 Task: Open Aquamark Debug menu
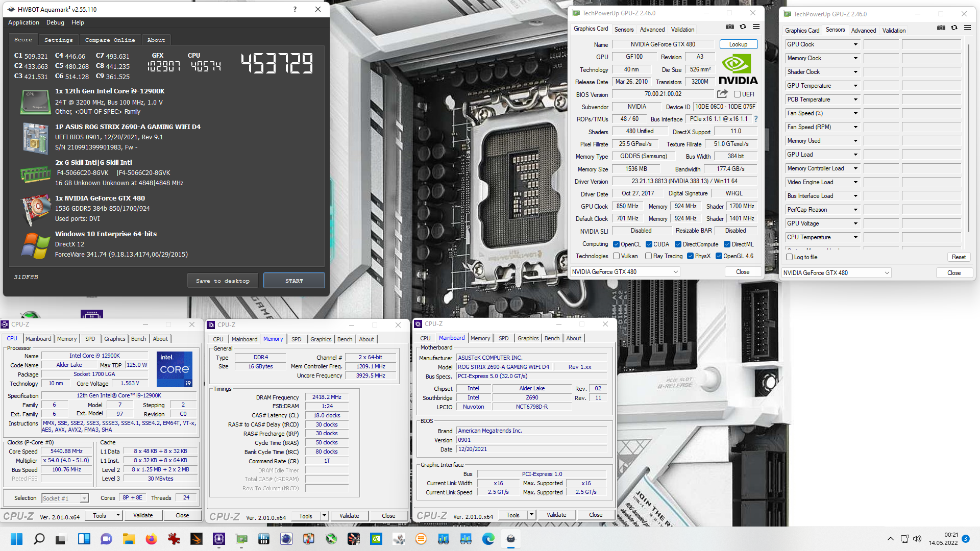55,22
